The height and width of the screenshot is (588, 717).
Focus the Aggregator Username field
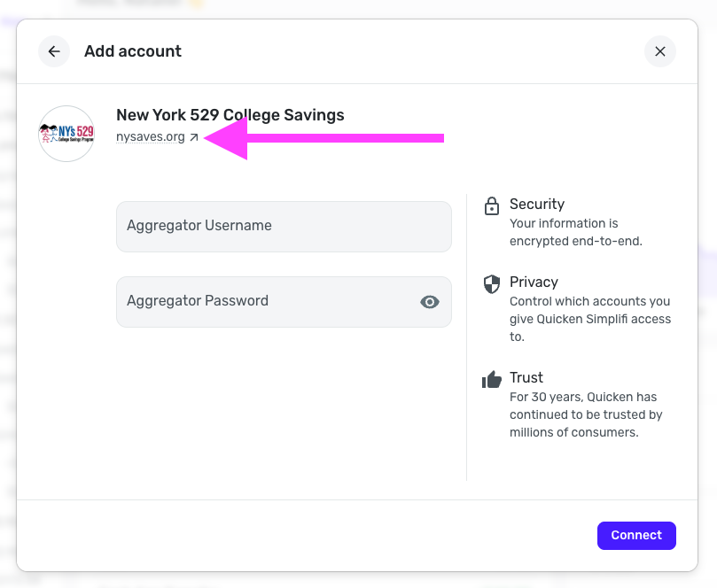284,226
